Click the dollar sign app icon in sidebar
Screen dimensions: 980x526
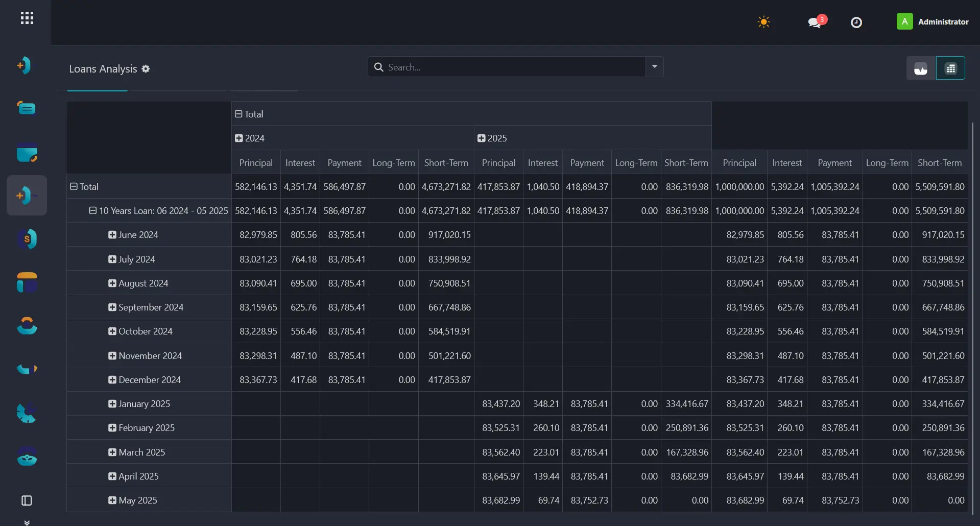point(27,239)
